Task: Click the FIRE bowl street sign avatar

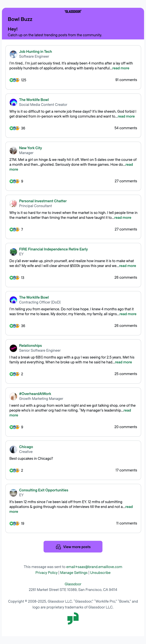Action: click(13, 252)
